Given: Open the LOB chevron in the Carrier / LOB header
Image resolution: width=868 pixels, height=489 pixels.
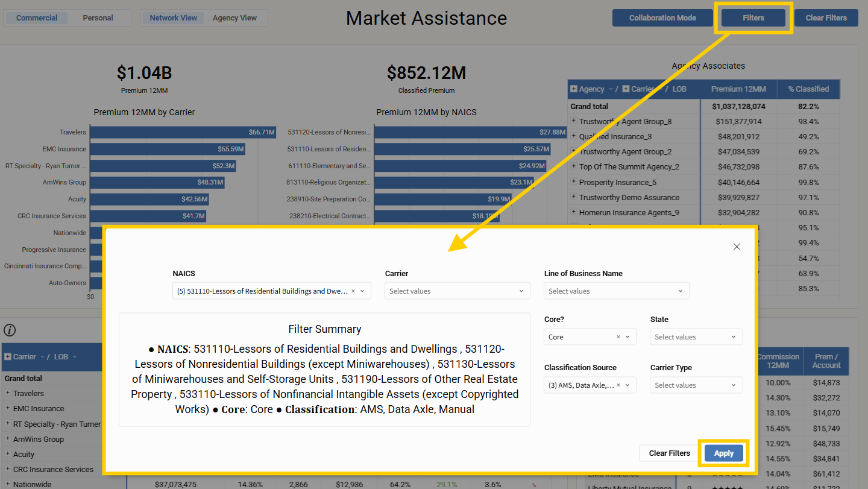Looking at the screenshot, I should tap(75, 357).
